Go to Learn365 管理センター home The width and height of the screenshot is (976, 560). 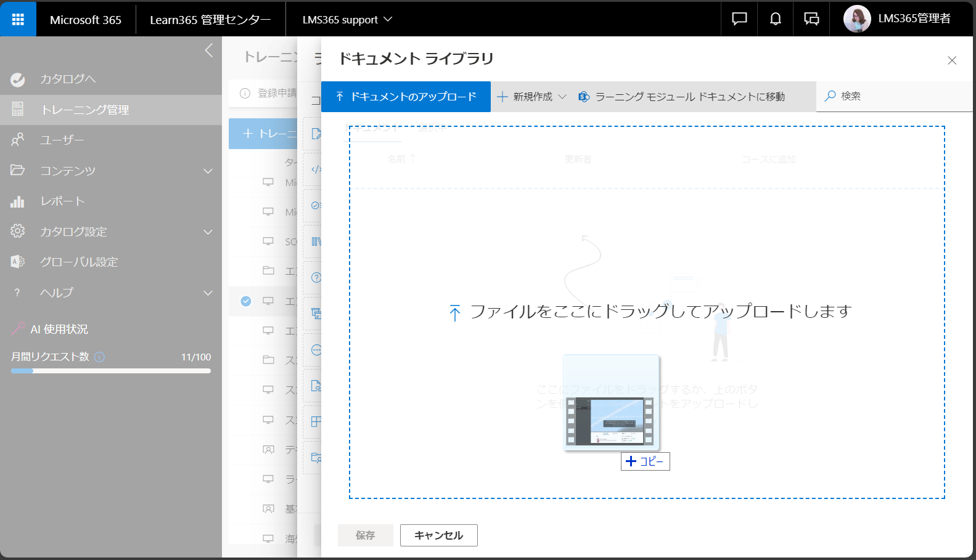(210, 20)
